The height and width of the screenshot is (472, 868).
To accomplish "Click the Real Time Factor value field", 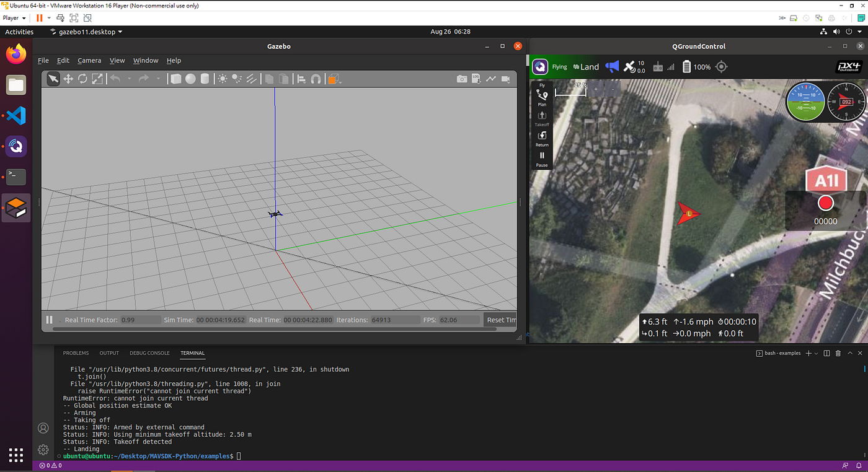I will (x=140, y=320).
